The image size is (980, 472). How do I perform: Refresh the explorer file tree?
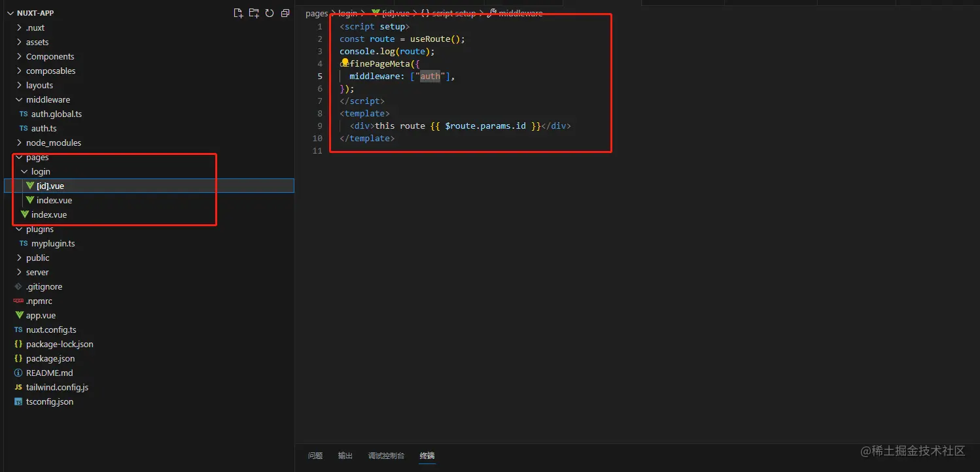(270, 13)
